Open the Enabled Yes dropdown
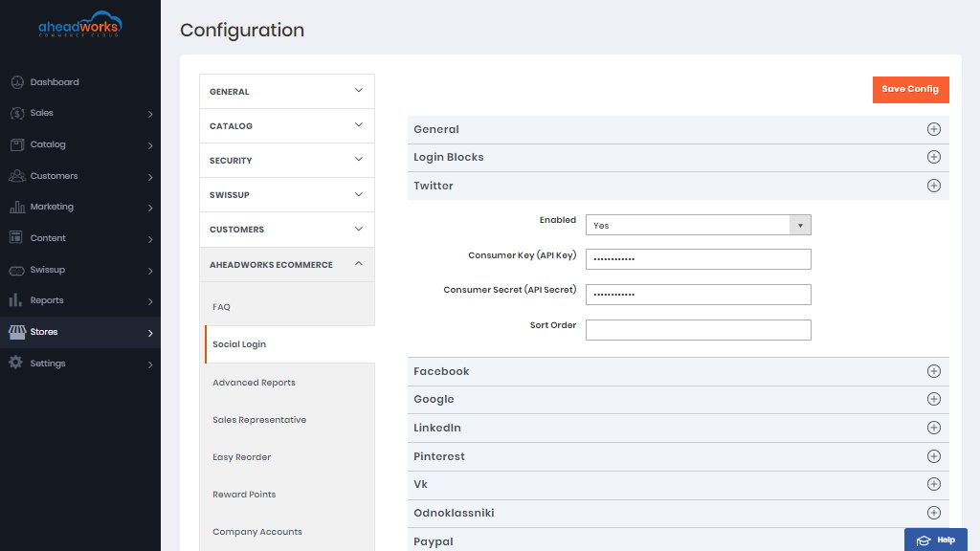The width and height of the screenshot is (980, 551). [x=698, y=225]
